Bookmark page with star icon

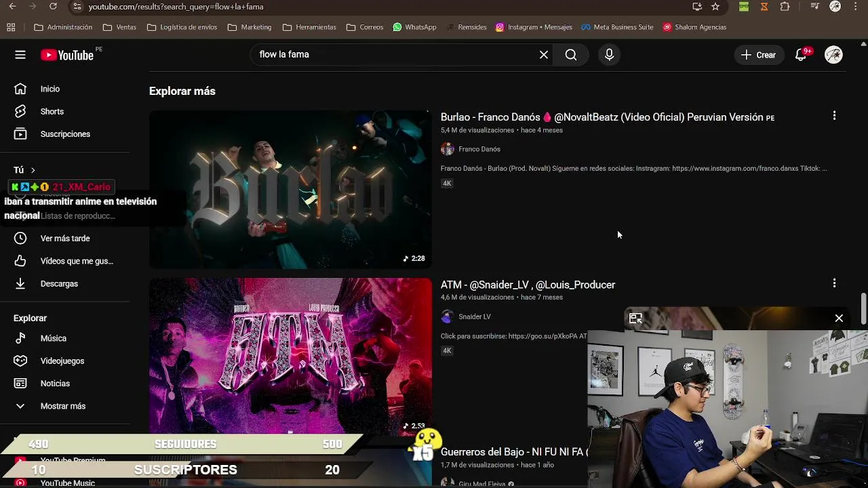tap(715, 7)
